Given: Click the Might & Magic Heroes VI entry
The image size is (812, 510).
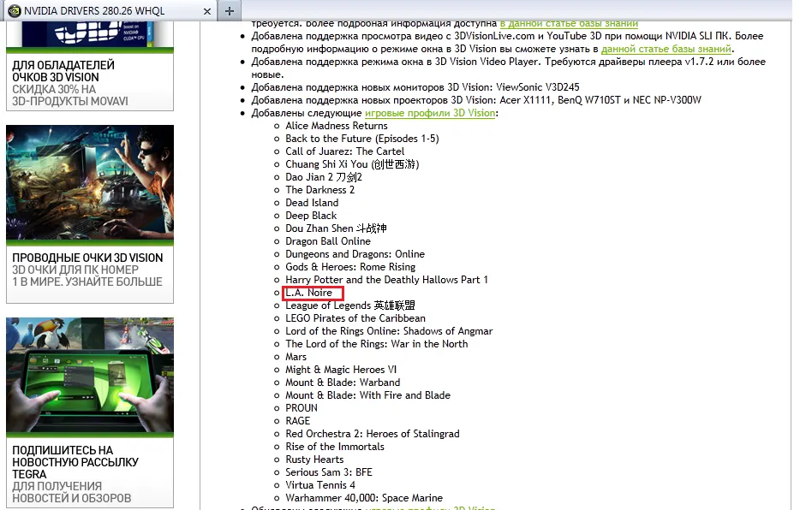Looking at the screenshot, I should (x=341, y=370).
